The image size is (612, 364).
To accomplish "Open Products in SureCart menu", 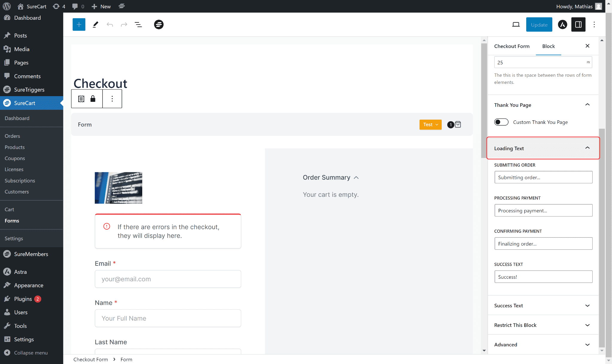I will click(15, 147).
